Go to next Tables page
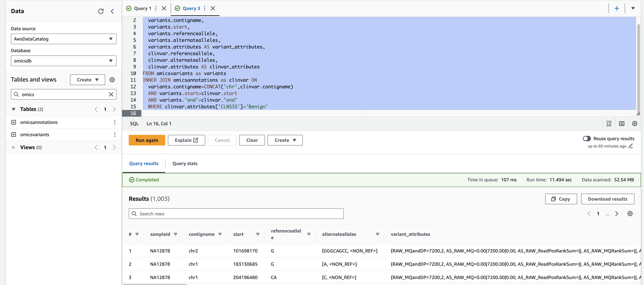The height and width of the screenshot is (285, 644). tap(114, 109)
